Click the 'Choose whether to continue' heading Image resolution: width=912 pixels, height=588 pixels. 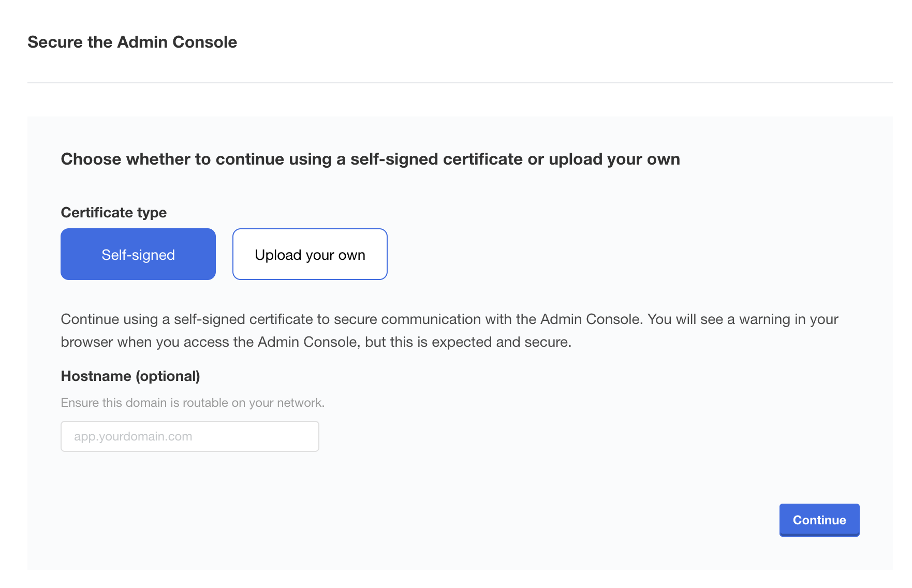(x=371, y=159)
